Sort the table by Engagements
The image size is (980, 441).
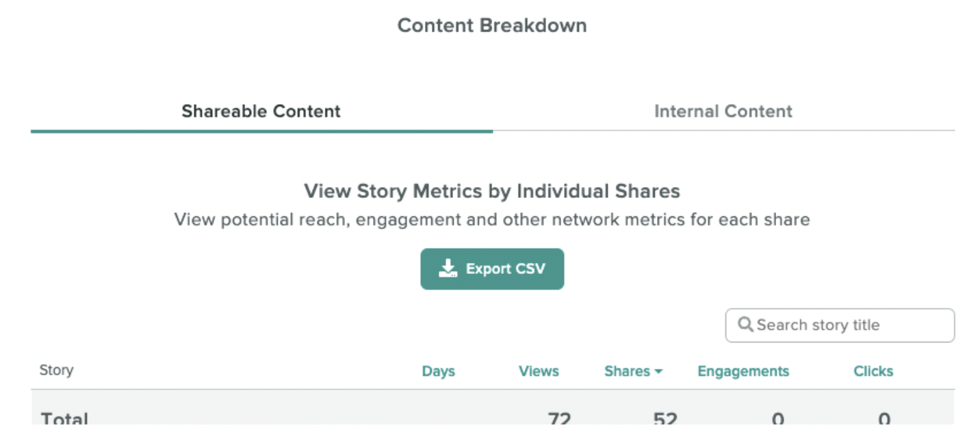pos(743,371)
